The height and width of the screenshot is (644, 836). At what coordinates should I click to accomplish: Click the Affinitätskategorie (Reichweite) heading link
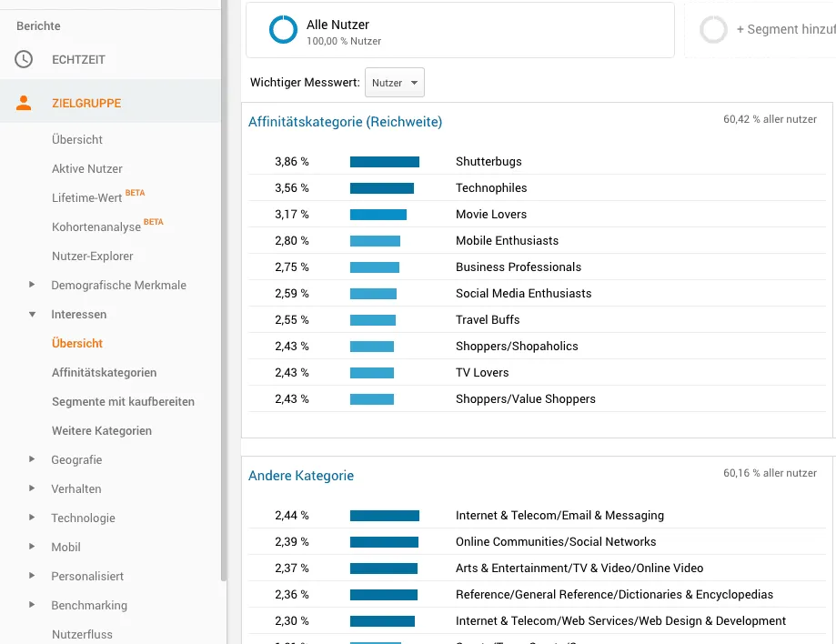(345, 121)
